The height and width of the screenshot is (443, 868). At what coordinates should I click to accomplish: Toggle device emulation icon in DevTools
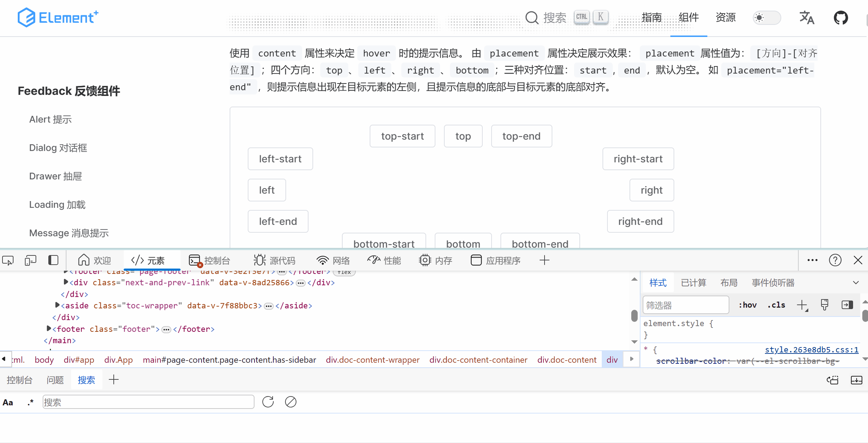[x=31, y=260]
